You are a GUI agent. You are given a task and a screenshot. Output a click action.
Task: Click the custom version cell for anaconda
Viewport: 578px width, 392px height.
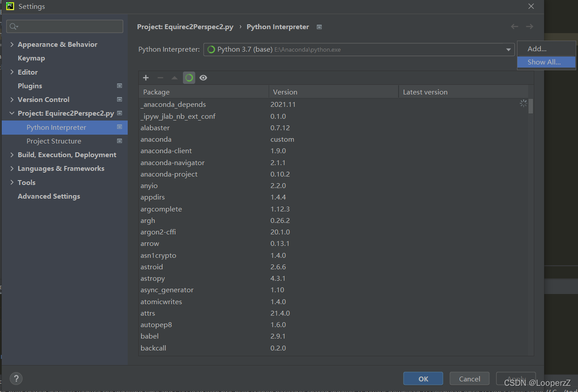(x=282, y=139)
